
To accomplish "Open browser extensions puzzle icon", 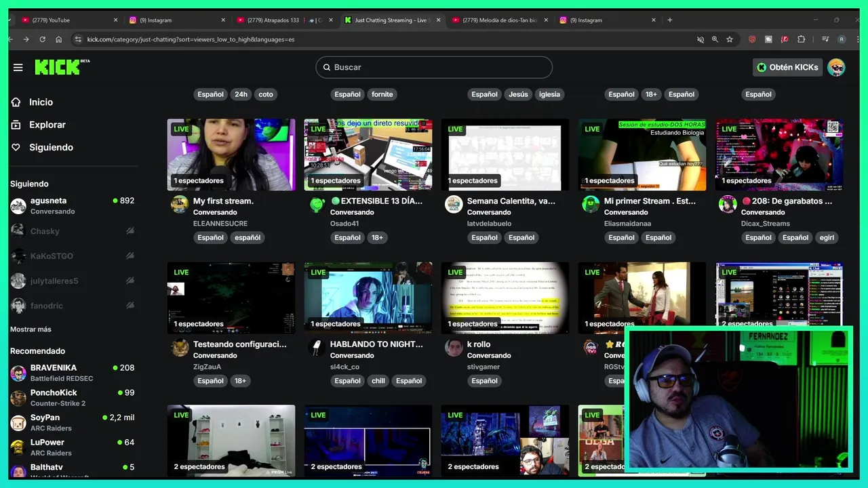I will (801, 39).
